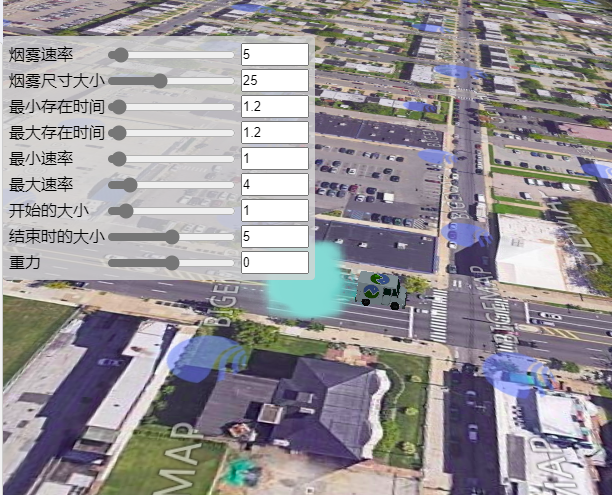Click the 烟雾速率 slider handle
612x495 pixels.
(x=119, y=54)
